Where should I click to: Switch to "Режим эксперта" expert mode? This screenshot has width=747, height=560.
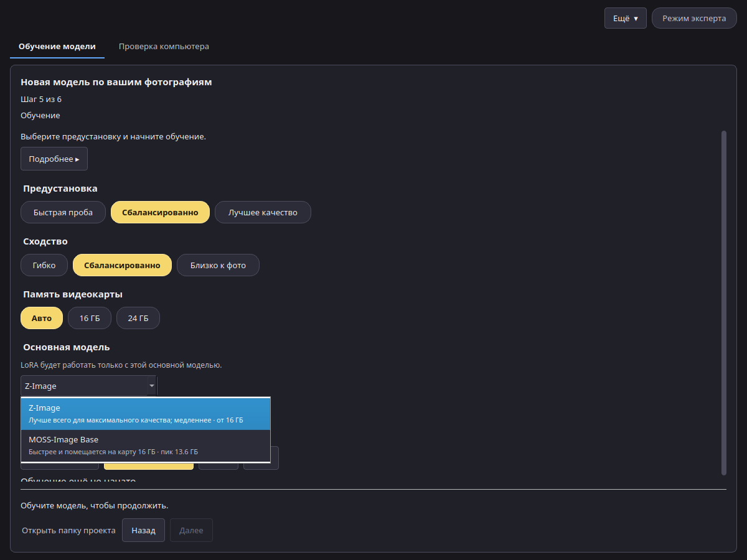pyautogui.click(x=694, y=18)
